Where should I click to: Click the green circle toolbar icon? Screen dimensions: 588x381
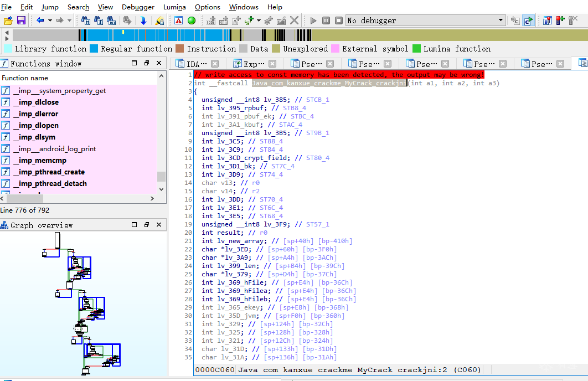[x=192, y=20]
